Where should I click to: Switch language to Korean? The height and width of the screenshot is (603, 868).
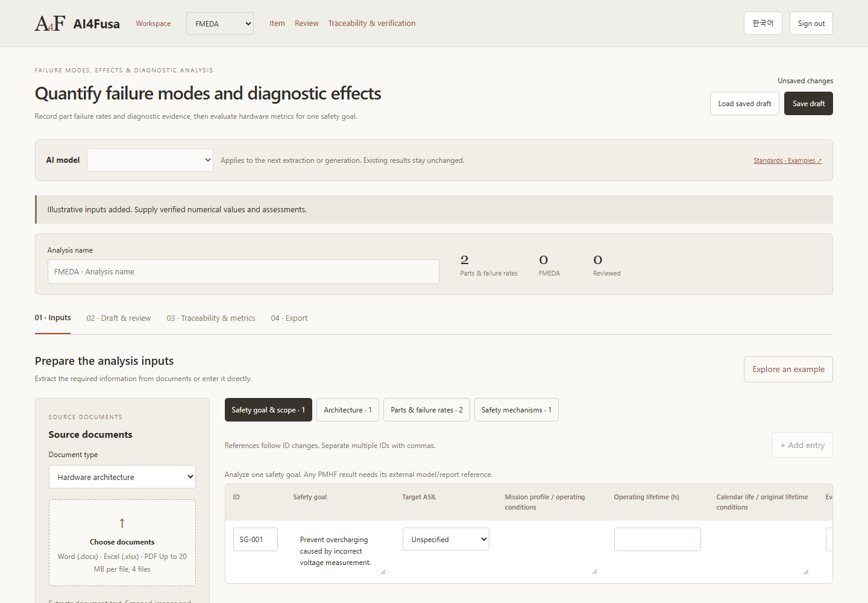tap(763, 24)
